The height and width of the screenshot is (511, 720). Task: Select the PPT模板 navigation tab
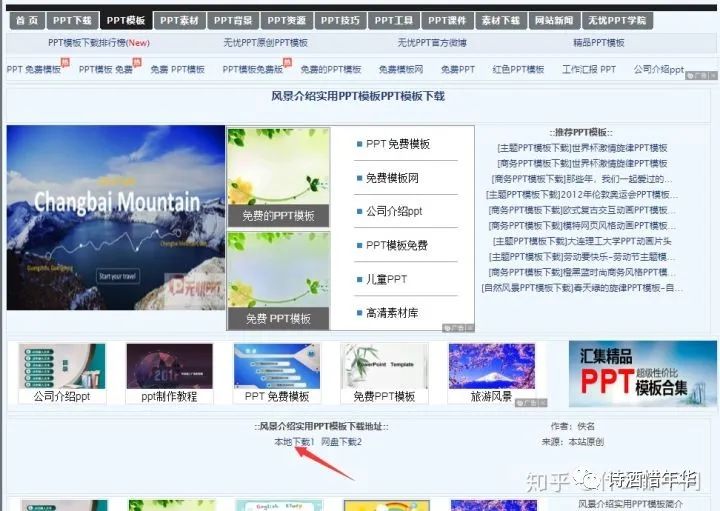[126, 20]
